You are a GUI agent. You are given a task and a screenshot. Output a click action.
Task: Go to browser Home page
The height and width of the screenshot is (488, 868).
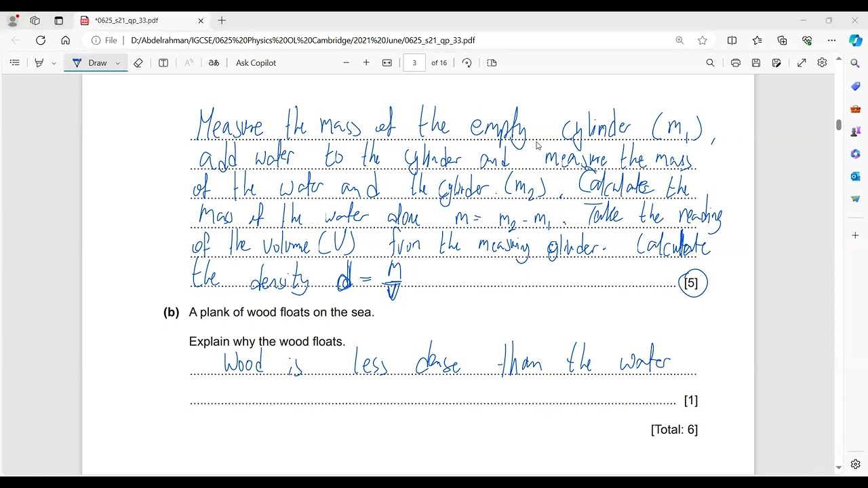(x=66, y=40)
